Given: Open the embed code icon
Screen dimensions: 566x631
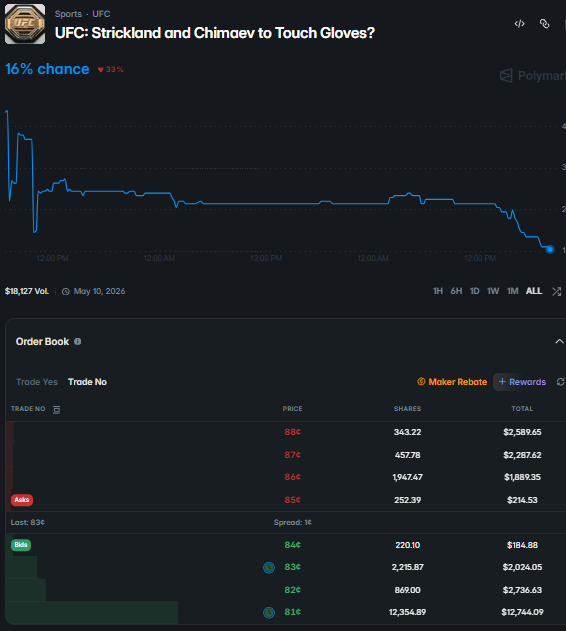Looking at the screenshot, I should tap(519, 24).
